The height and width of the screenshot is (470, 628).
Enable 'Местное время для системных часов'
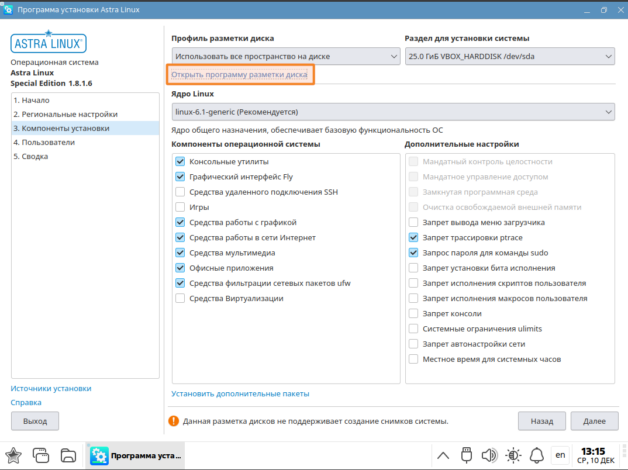click(413, 359)
